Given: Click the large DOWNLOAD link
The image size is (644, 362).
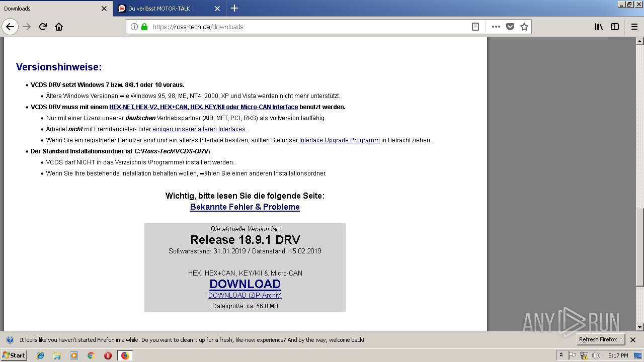Looking at the screenshot, I should coord(245,284).
